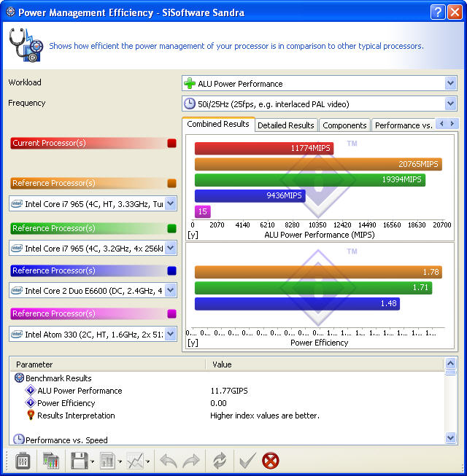Click the green 1.71 efficiency bar

coord(313,287)
